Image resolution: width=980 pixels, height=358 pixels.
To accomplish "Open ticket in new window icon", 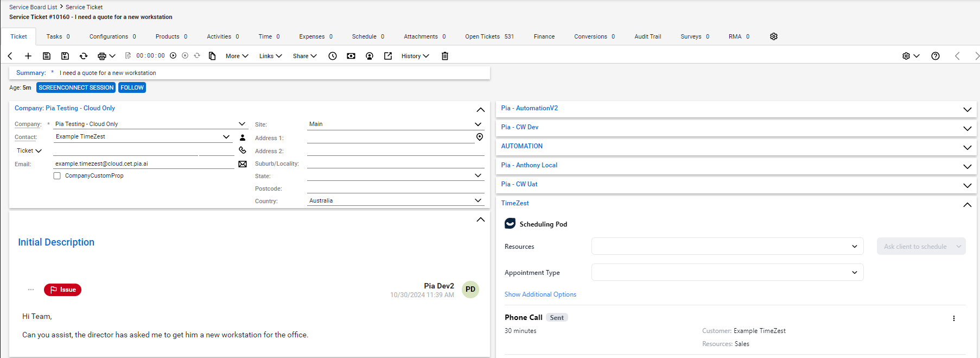I will coord(388,56).
